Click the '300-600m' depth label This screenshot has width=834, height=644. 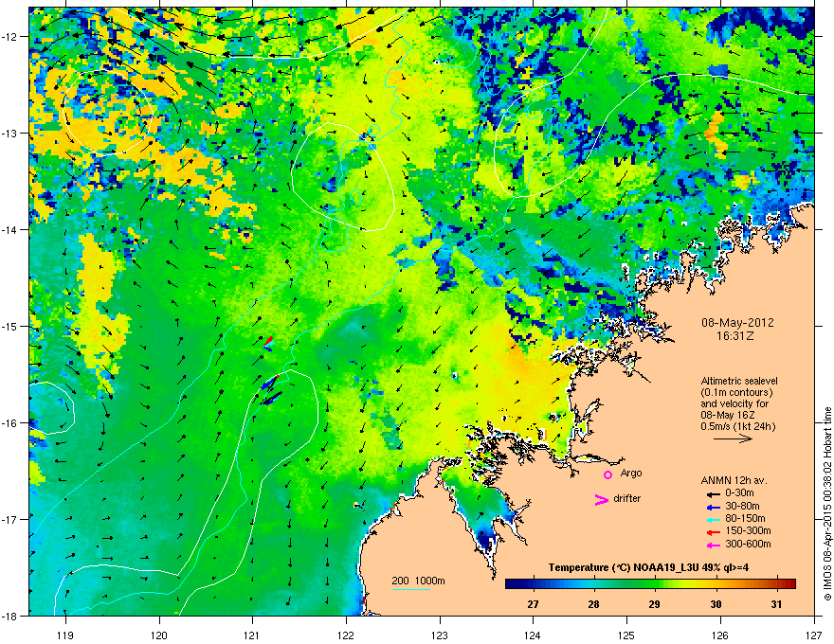tap(748, 544)
